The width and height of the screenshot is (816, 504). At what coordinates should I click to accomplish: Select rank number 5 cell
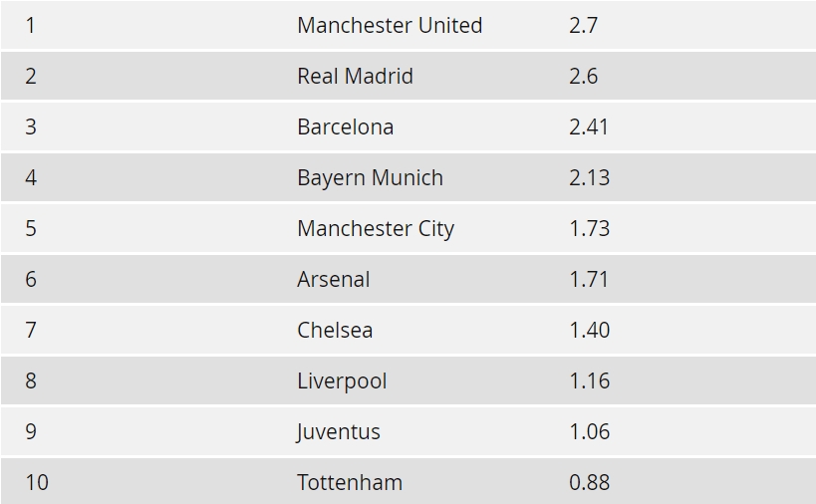[x=31, y=229]
